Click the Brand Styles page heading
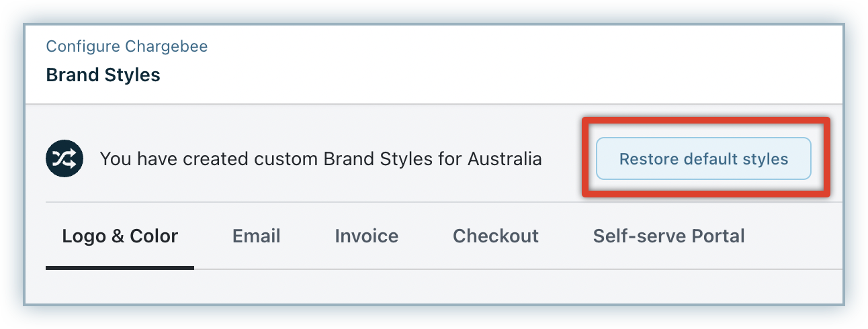 pyautogui.click(x=103, y=75)
